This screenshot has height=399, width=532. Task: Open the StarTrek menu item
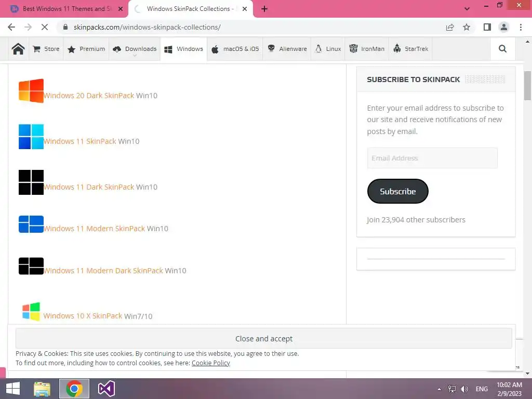410,49
